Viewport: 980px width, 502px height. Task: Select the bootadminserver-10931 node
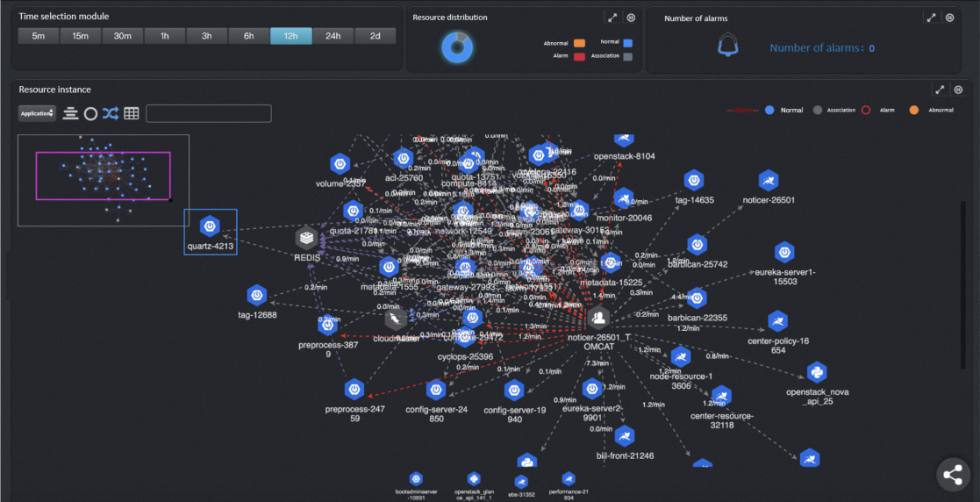414,479
